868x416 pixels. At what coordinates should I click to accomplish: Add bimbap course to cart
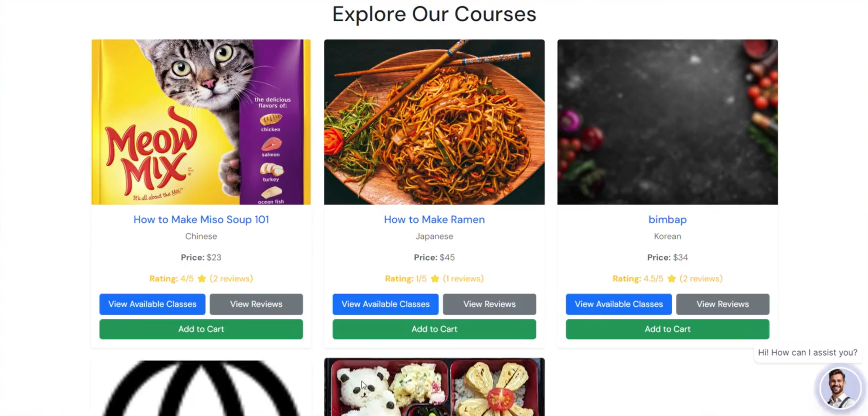pos(668,329)
